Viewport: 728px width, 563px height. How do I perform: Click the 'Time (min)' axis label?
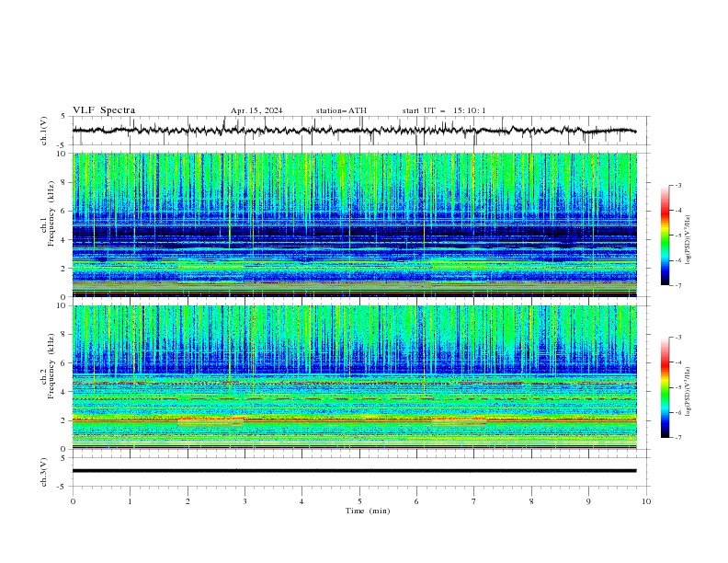[368, 511]
